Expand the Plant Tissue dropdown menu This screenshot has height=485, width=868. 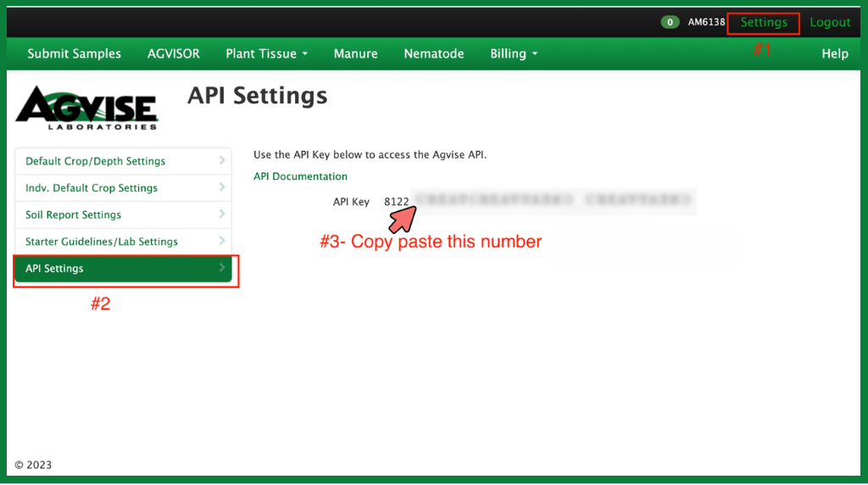tap(266, 53)
